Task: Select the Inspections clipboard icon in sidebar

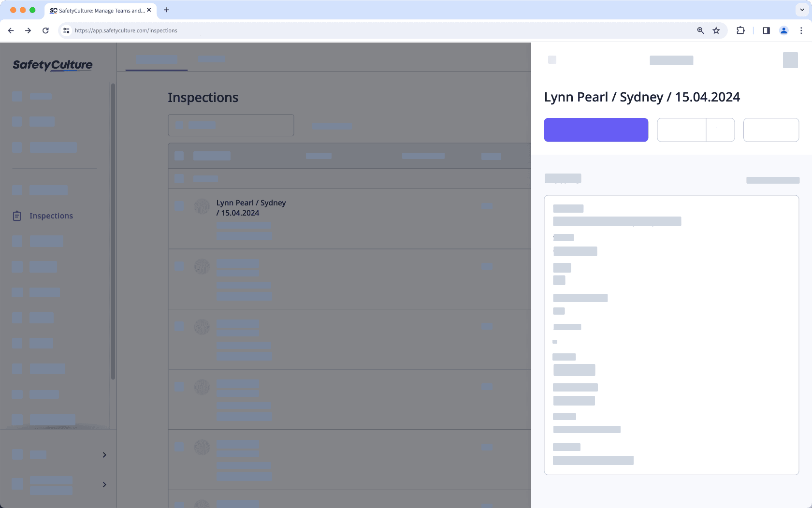Action: [x=17, y=216]
